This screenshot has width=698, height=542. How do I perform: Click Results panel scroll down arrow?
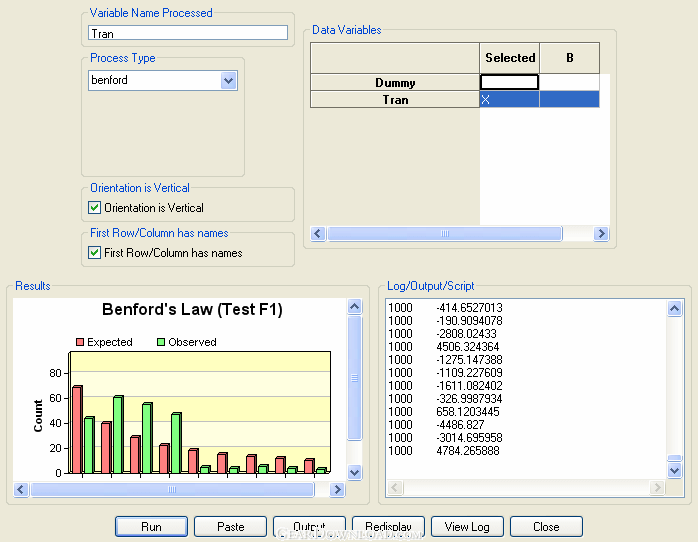[x=354, y=472]
